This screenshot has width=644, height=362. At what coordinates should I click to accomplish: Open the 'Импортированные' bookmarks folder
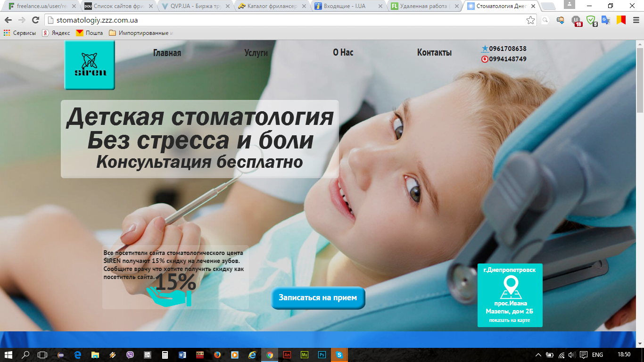[x=141, y=33]
